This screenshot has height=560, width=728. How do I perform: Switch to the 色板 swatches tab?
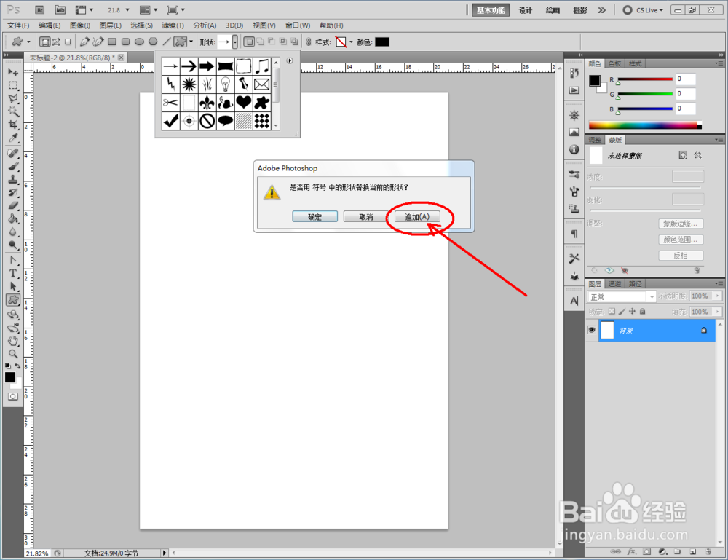(614, 63)
